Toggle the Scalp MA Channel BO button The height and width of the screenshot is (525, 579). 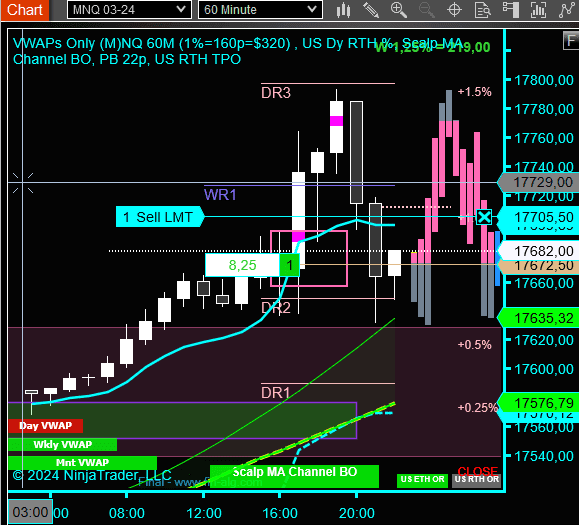pos(294,476)
